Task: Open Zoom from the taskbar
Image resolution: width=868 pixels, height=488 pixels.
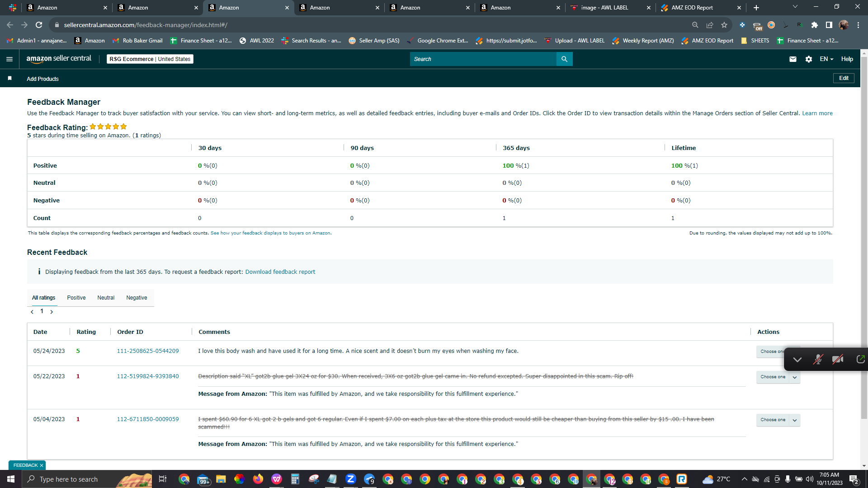Action: coord(350,479)
